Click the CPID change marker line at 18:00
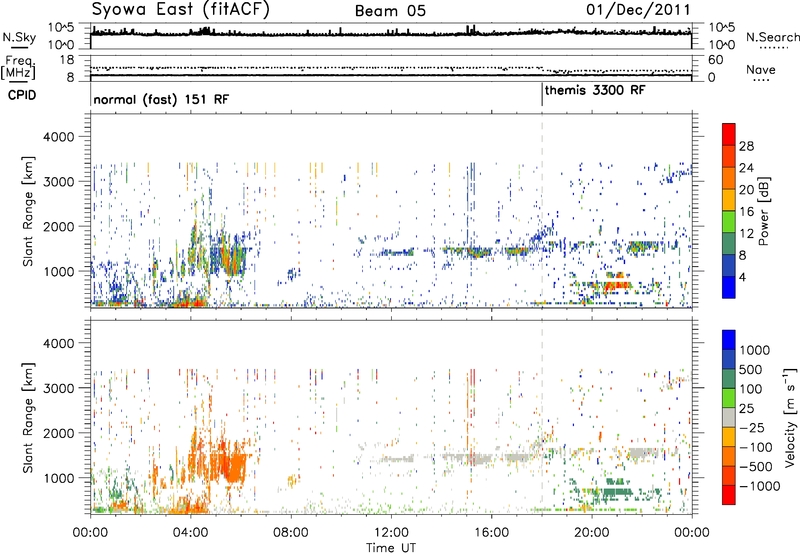 pyautogui.click(x=542, y=95)
